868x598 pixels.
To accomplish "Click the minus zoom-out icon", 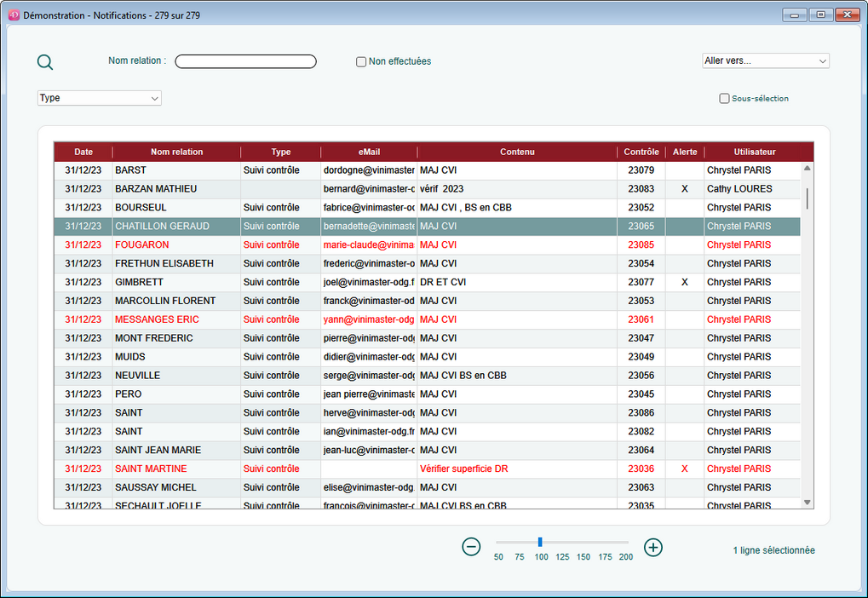I will coord(471,547).
